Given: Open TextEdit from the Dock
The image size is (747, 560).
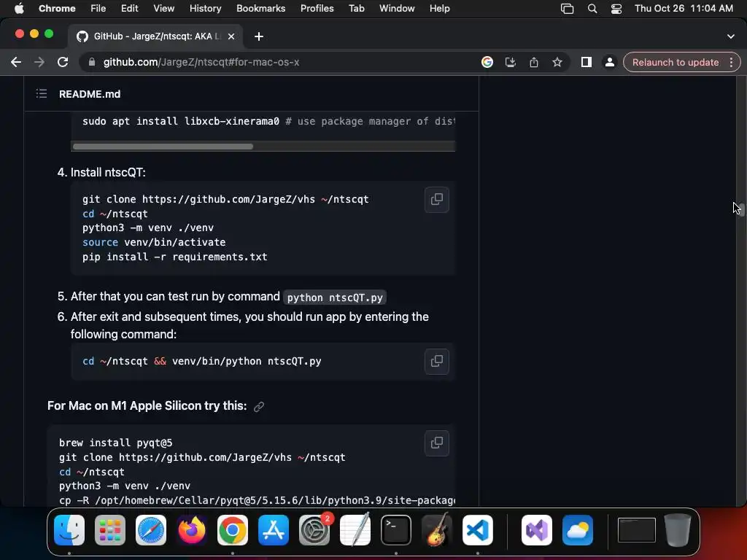Looking at the screenshot, I should pyautogui.click(x=355, y=530).
